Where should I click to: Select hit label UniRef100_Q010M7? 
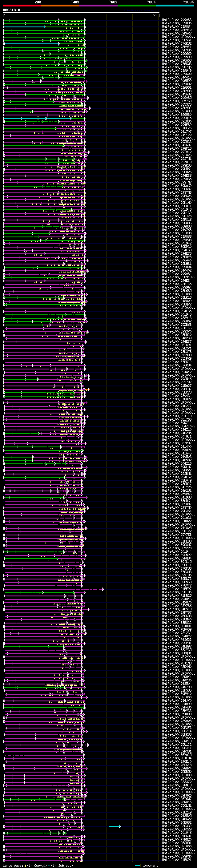177,504
